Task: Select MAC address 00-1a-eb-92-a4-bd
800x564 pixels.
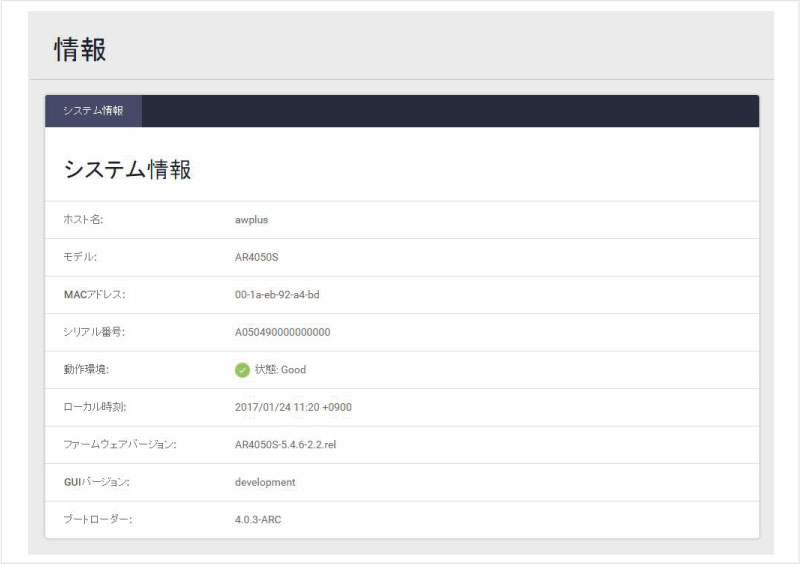Action: [277, 295]
